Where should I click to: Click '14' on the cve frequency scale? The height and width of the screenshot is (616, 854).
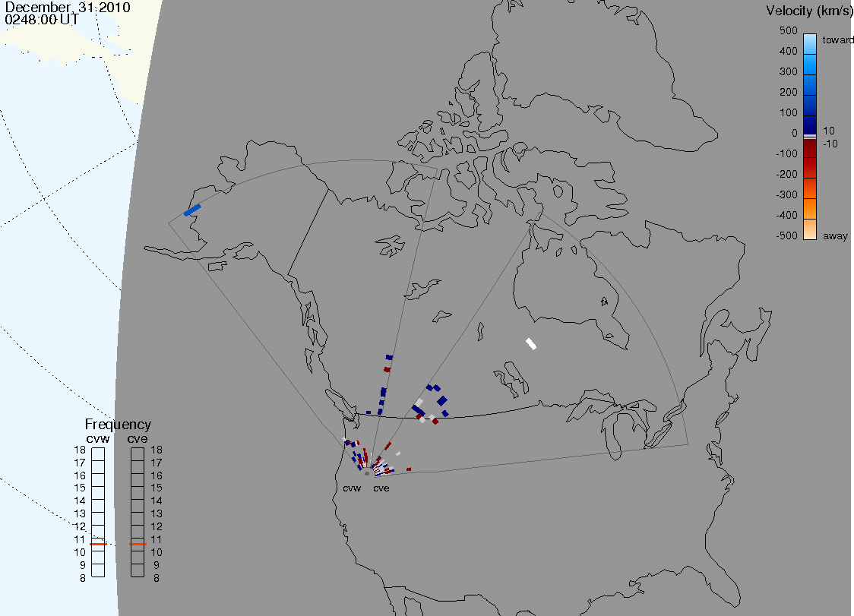click(x=157, y=501)
